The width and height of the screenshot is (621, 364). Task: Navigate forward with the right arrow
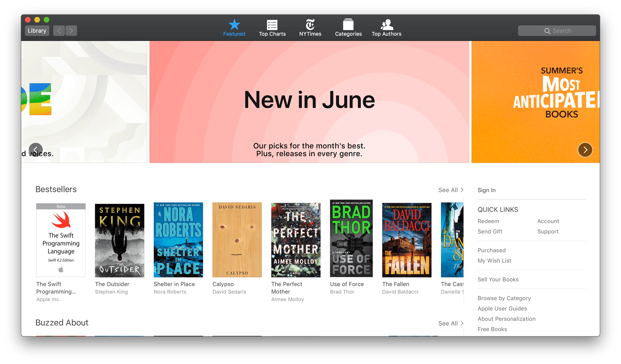pyautogui.click(x=71, y=30)
